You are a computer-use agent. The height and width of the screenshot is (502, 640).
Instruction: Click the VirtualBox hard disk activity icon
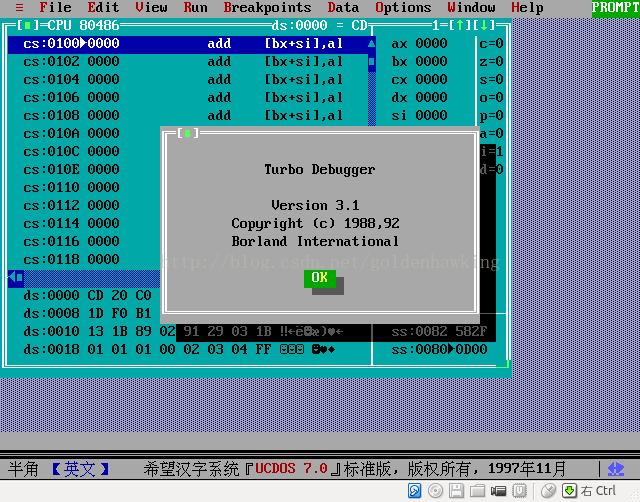[414, 491]
